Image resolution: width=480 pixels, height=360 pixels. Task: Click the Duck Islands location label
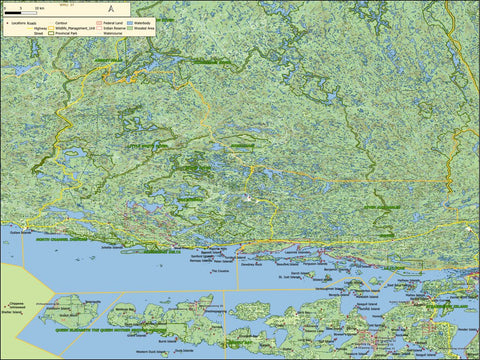tap(184, 350)
